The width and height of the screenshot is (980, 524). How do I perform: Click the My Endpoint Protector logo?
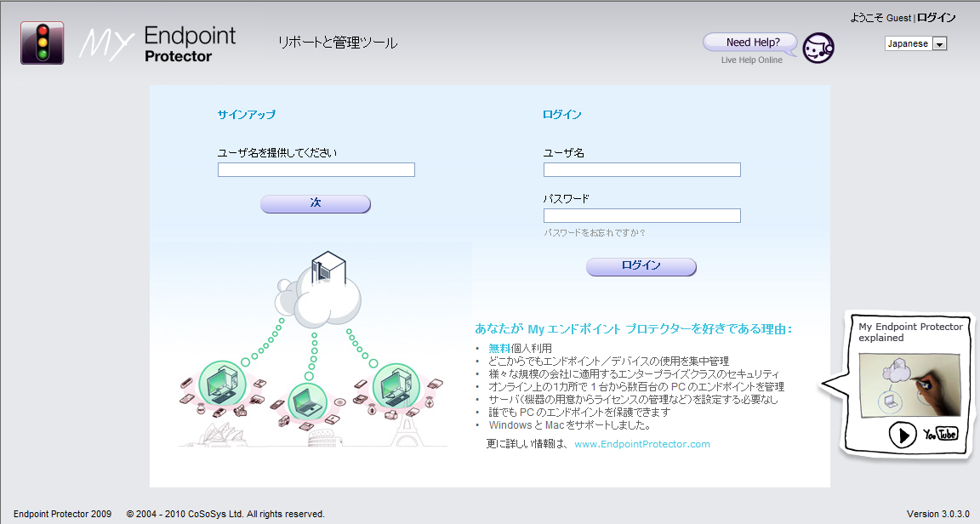point(157,43)
